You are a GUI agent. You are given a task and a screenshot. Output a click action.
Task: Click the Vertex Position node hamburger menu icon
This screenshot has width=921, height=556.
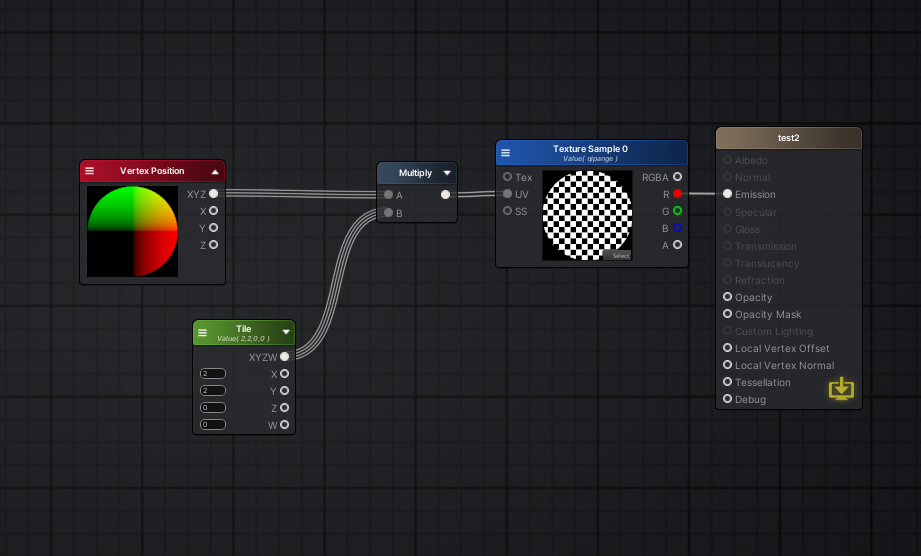[x=89, y=171]
